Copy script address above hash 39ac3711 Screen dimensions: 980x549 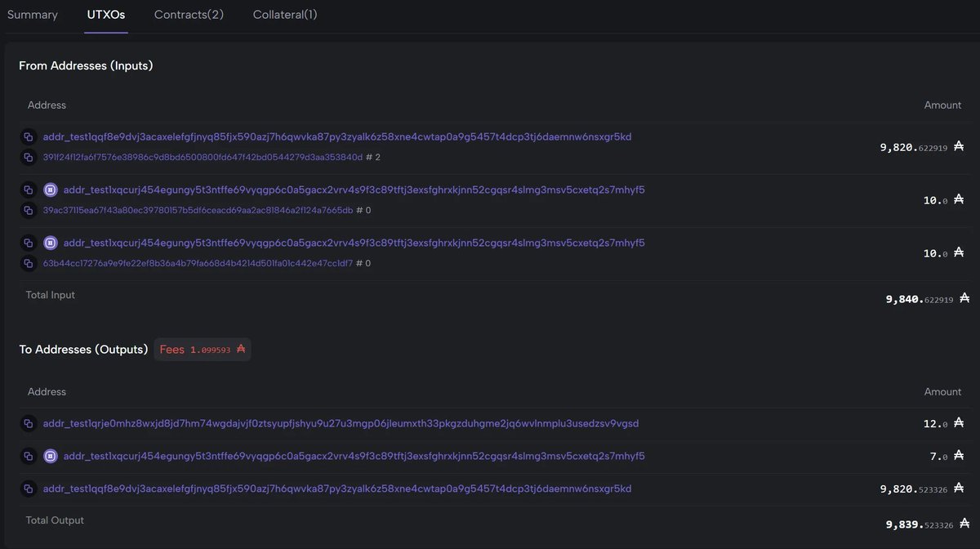coord(28,190)
